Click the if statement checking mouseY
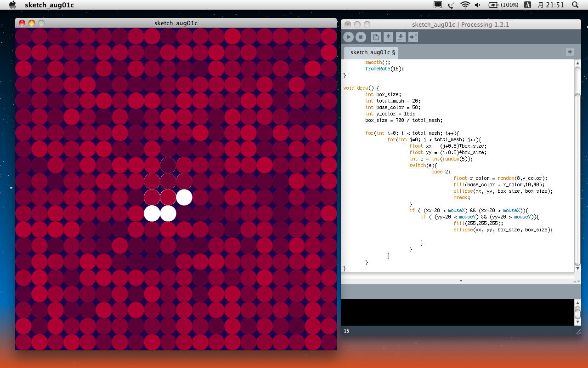 (480, 217)
